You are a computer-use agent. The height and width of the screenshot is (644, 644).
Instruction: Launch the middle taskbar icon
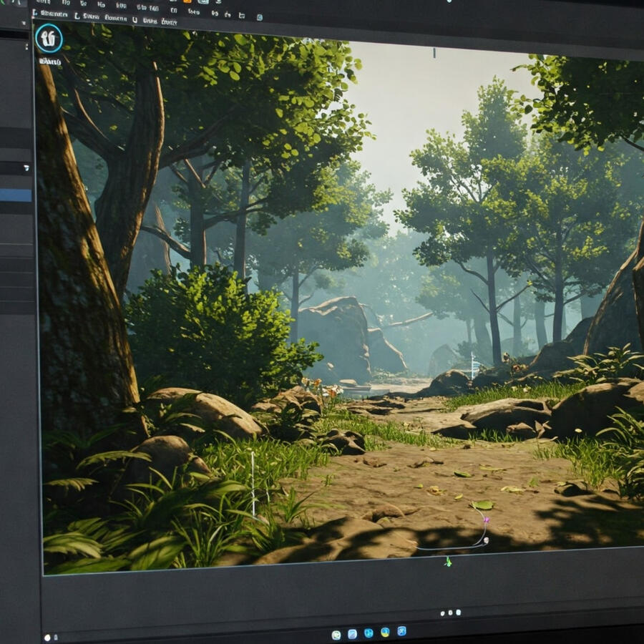pos(369,633)
